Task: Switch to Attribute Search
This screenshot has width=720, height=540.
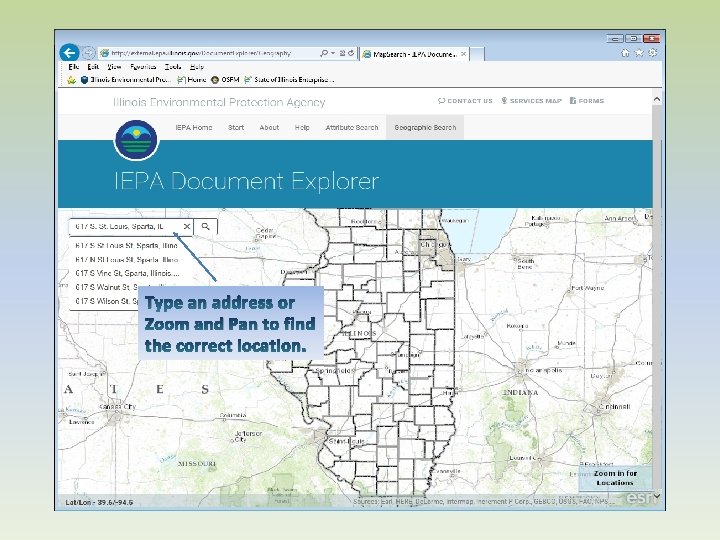Action: click(x=352, y=128)
